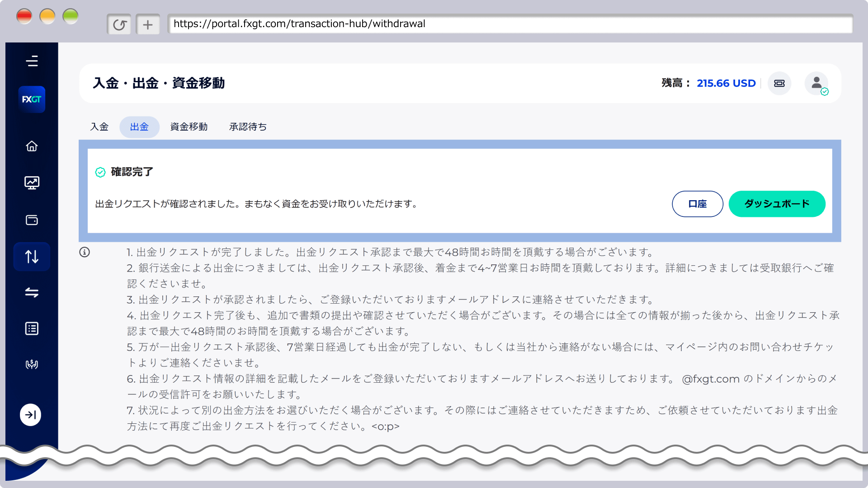Go to ダッシュボード button
The width and height of the screenshot is (868, 488).
[x=777, y=204]
